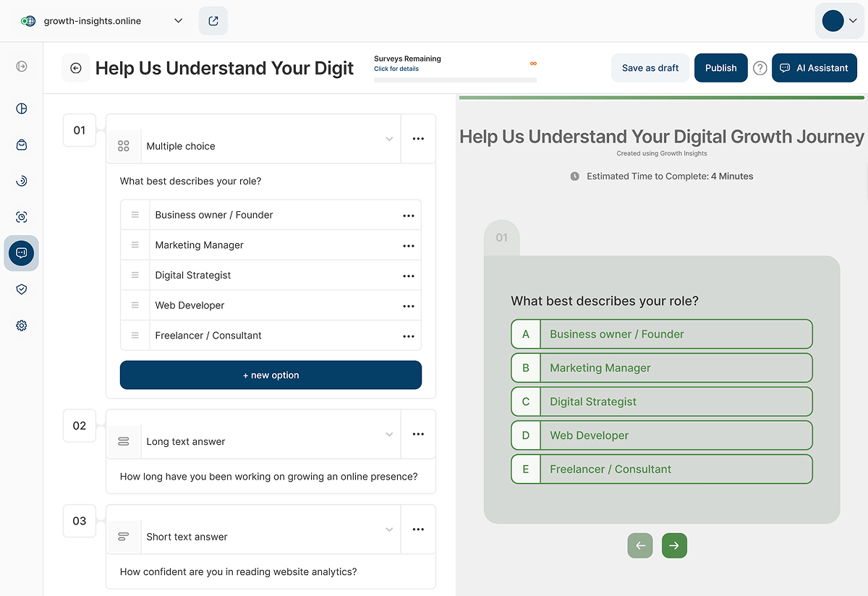Viewport: 868px width, 596px height.
Task: Open options menu for Business owner / Founder
Action: pyautogui.click(x=409, y=216)
